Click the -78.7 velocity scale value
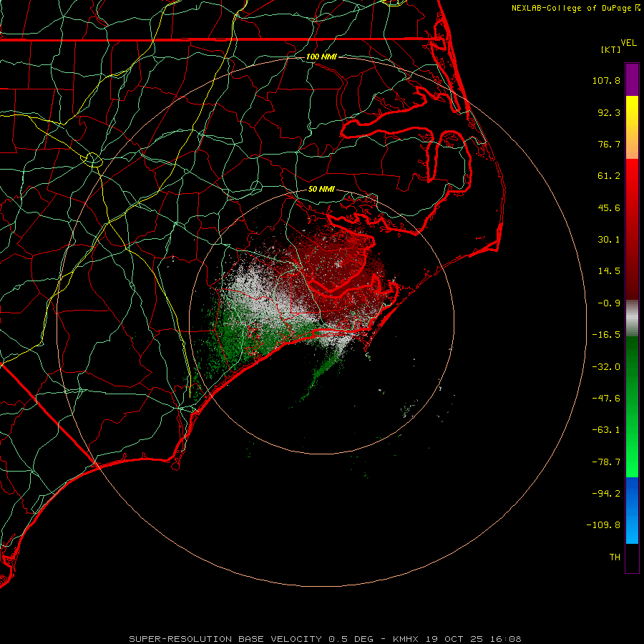Screen dimensions: 644x644 [x=606, y=462]
